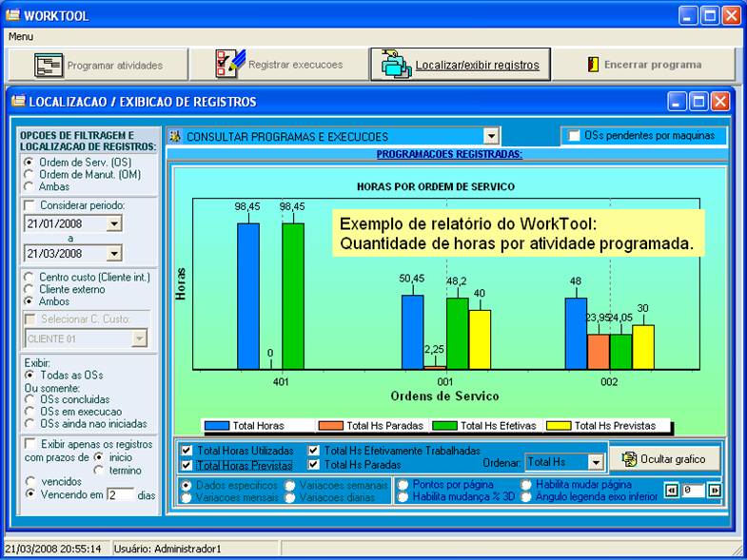Click the blue 98,45 bar for OS 401
The height and width of the screenshot is (560, 747).
[248, 297]
